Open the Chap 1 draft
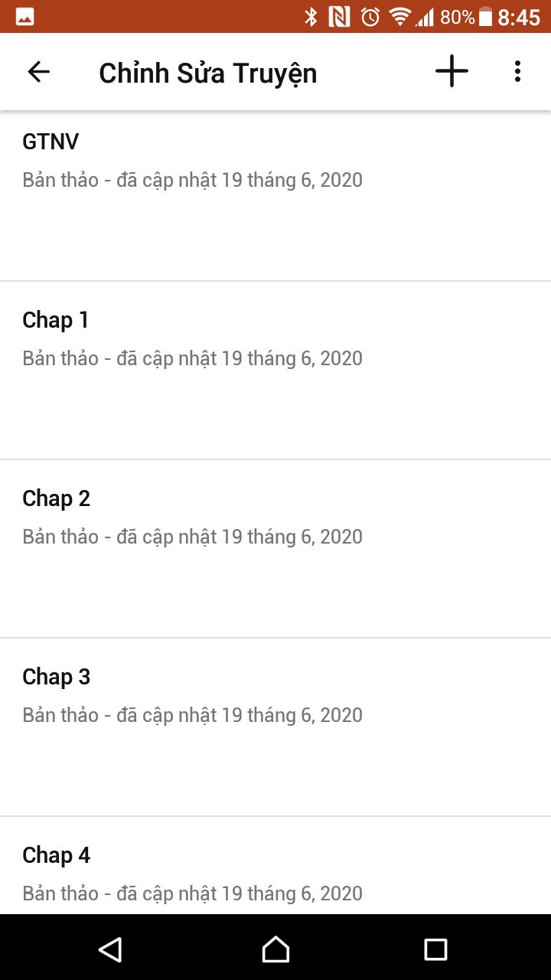Viewport: 551px width, 980px height. tap(275, 371)
